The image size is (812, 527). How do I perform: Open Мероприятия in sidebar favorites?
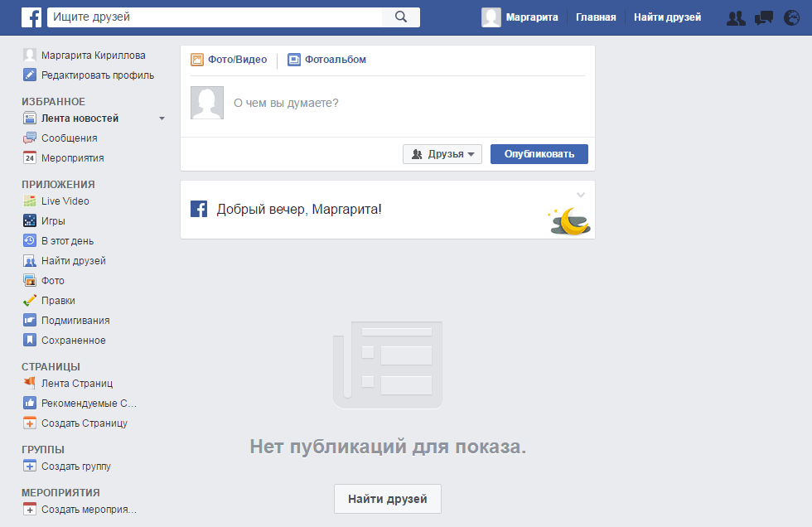(x=73, y=158)
